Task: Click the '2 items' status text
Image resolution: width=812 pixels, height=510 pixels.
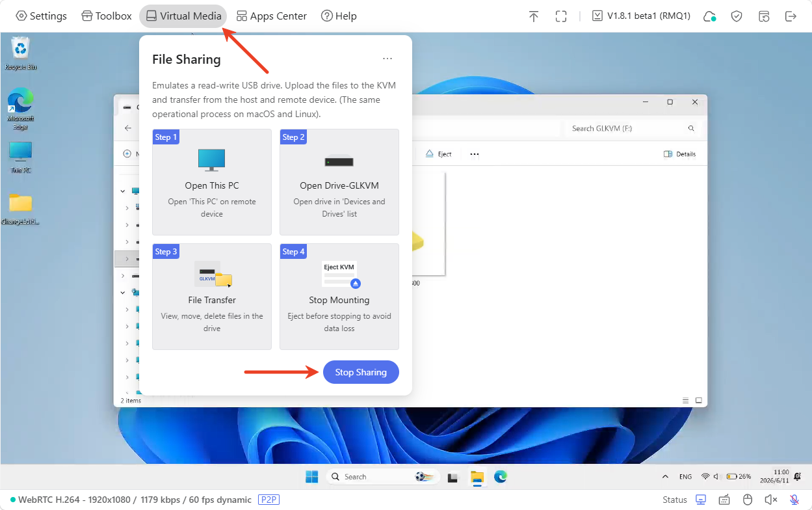Action: 131,401
